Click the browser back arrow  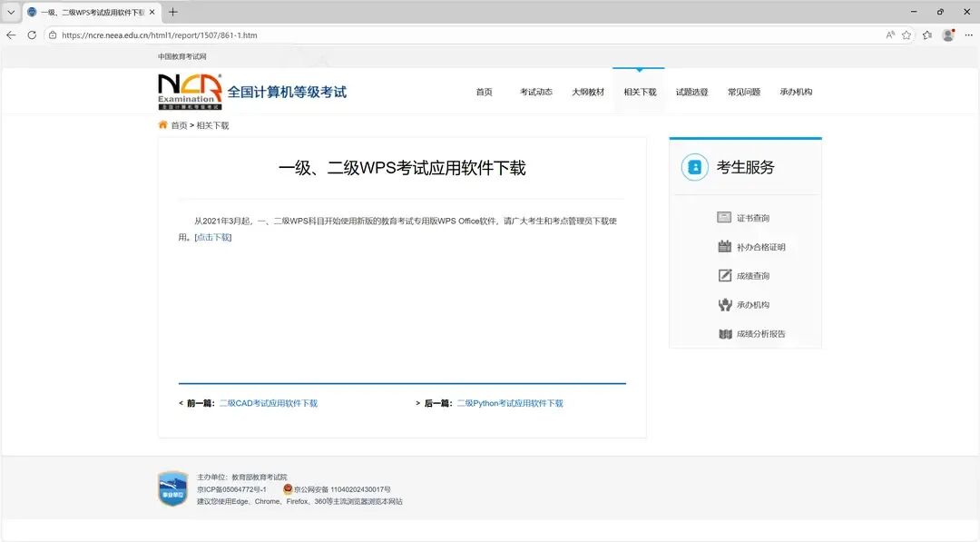11,35
